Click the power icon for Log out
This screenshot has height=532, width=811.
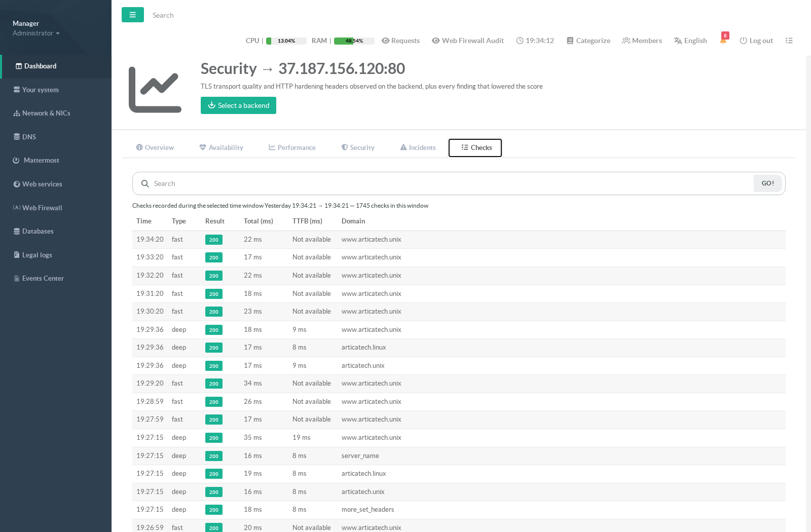point(743,41)
